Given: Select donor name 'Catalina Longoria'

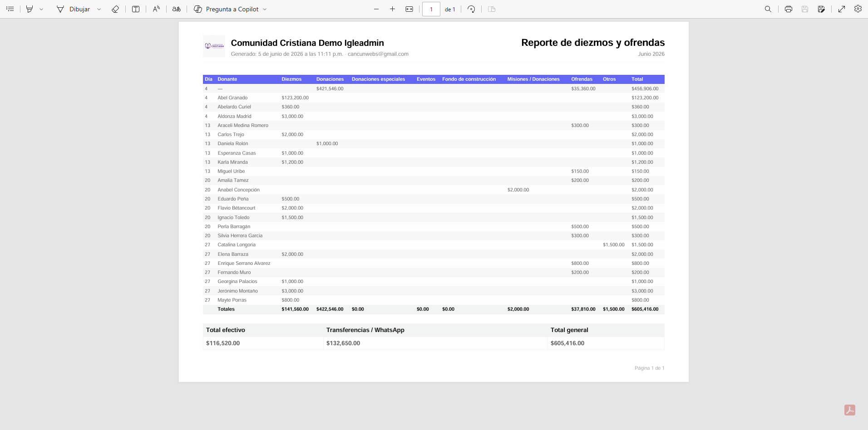Looking at the screenshot, I should pos(237,244).
